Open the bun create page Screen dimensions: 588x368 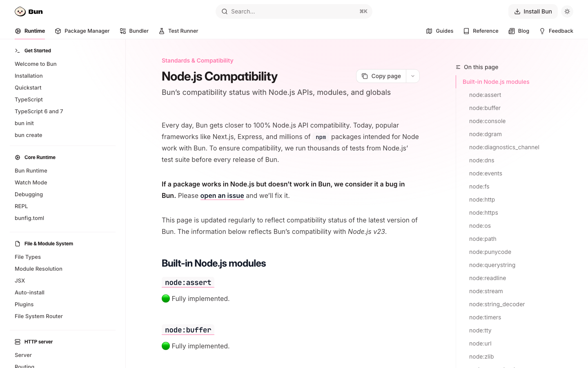point(29,135)
